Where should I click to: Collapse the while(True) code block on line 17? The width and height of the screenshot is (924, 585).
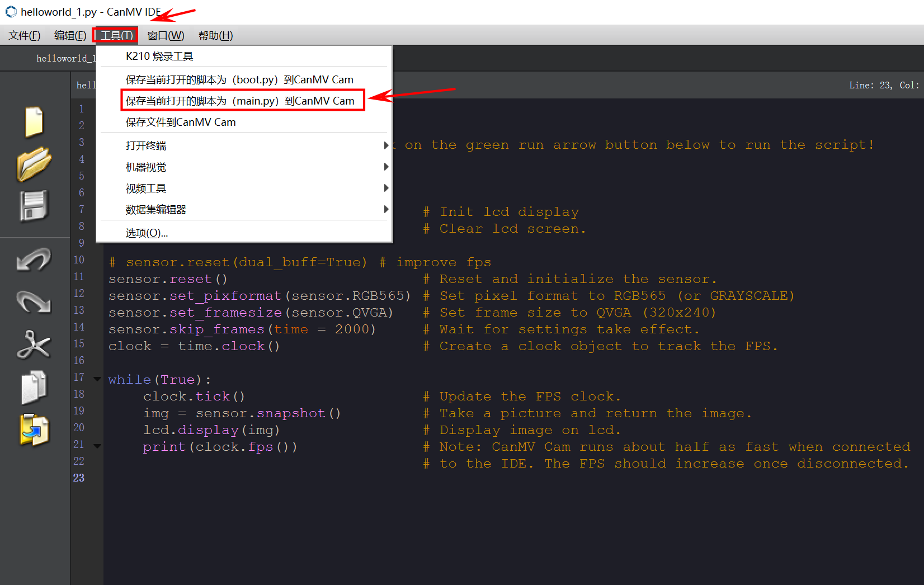tap(97, 379)
